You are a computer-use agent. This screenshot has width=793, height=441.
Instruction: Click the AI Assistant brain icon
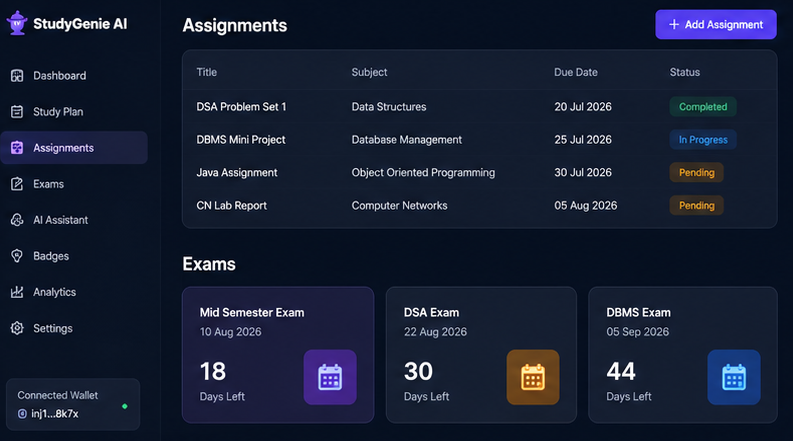[17, 220]
